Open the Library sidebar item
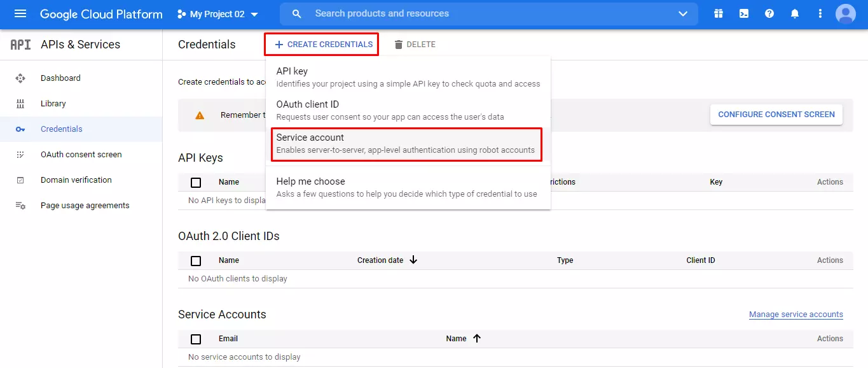 click(81, 104)
